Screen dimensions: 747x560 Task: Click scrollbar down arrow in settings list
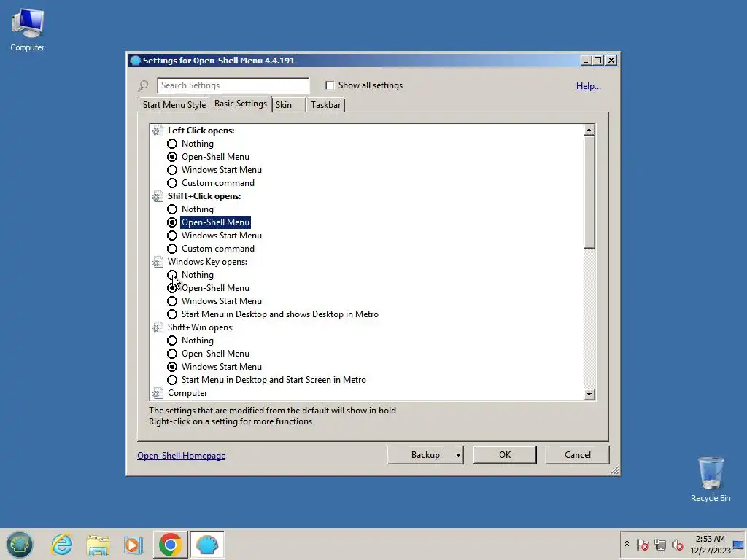[589, 394]
